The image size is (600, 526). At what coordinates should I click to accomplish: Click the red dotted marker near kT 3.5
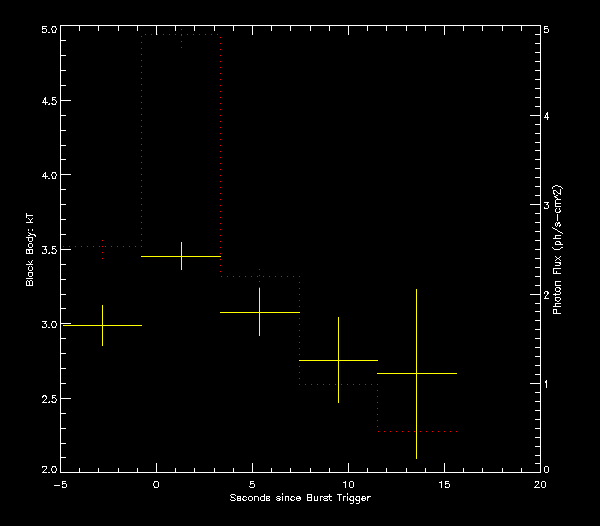[x=103, y=250]
